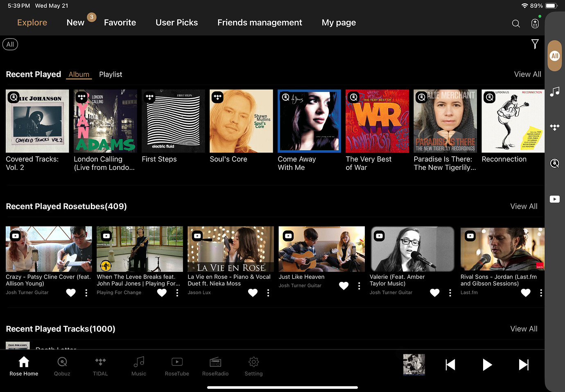Select the Qobuz icon in right sidebar

pos(555,164)
